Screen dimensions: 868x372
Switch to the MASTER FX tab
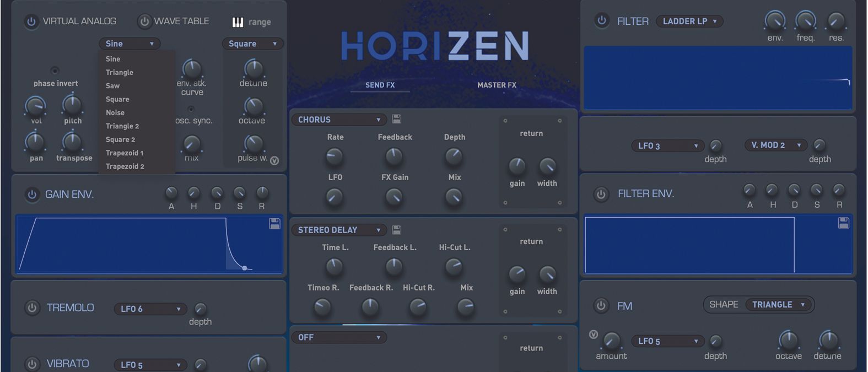click(497, 85)
